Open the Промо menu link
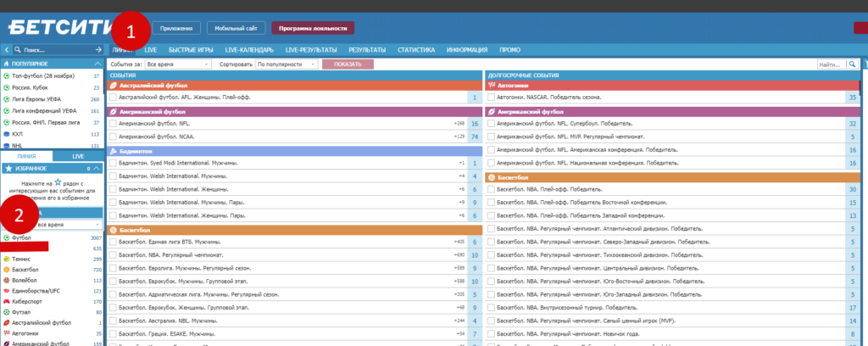868x346 pixels. [509, 50]
